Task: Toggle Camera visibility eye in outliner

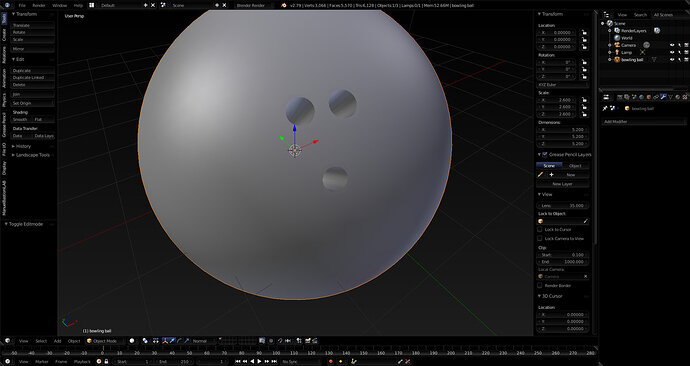Action: [x=672, y=45]
